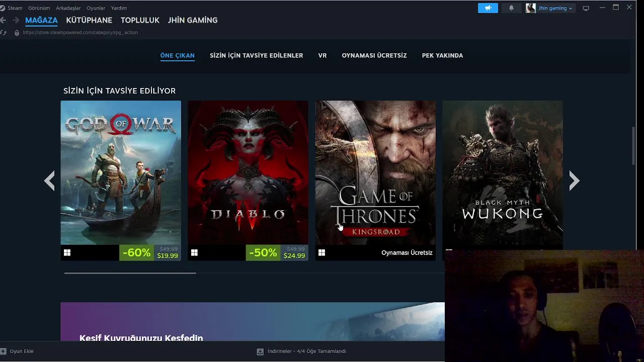Click the Jhin gaming profile avatar
The width and height of the screenshot is (644, 362).
point(530,8)
